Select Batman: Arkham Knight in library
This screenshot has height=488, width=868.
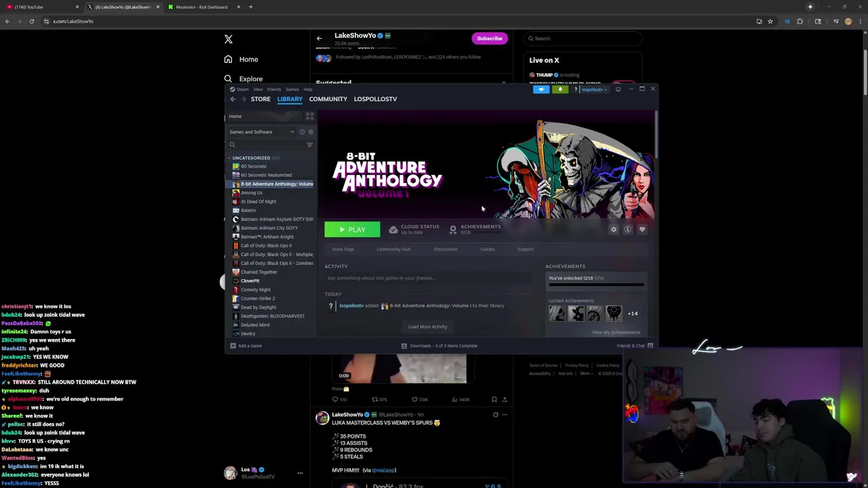[x=267, y=237]
